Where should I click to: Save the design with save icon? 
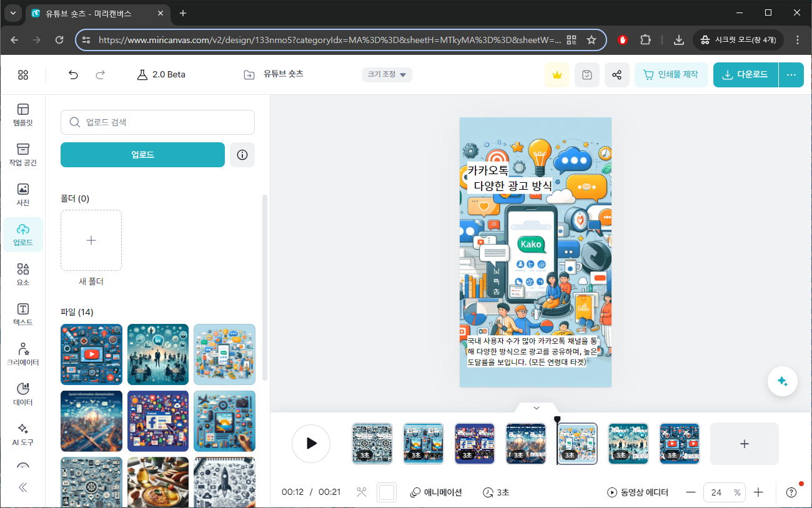pyautogui.click(x=587, y=75)
